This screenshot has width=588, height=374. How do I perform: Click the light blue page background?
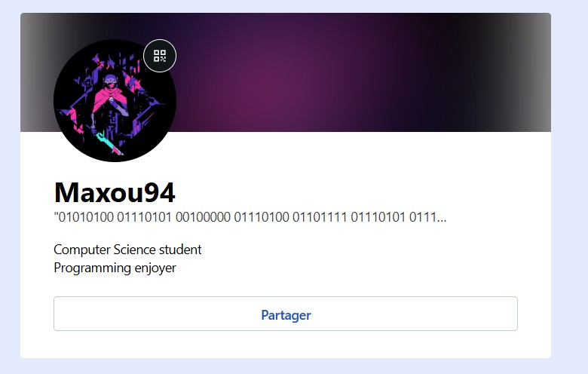click(x=569, y=188)
